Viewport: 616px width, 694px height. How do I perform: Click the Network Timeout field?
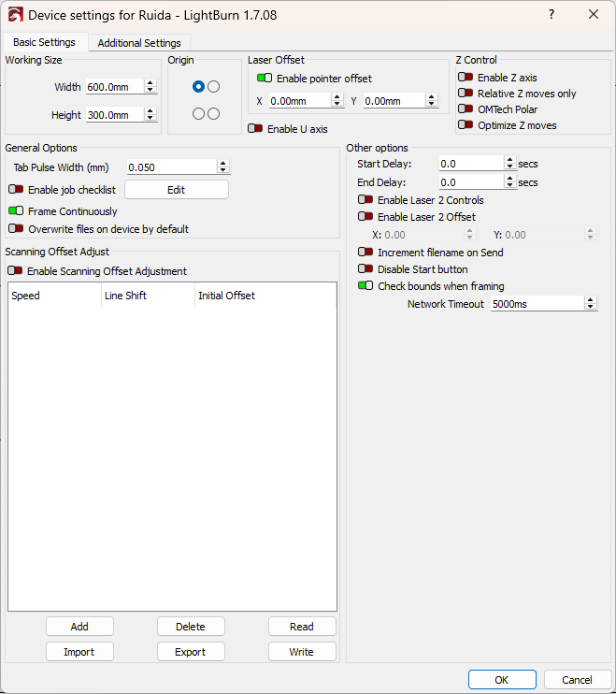pos(537,304)
